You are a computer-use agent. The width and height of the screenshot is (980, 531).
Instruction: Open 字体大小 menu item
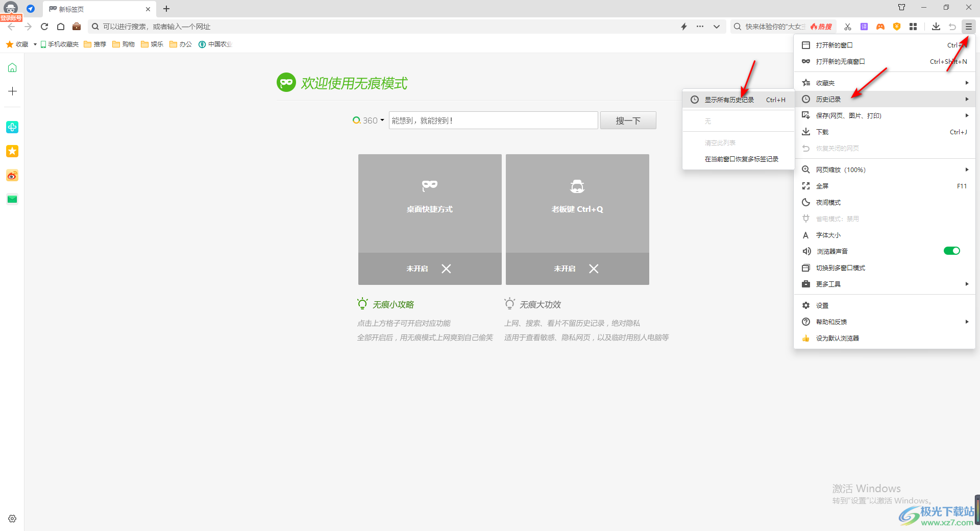click(x=885, y=235)
